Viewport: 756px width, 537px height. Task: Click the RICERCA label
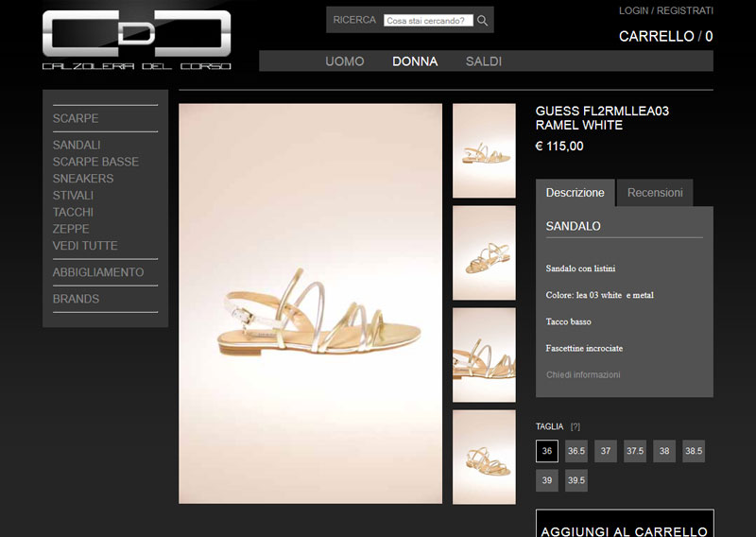pyautogui.click(x=354, y=20)
